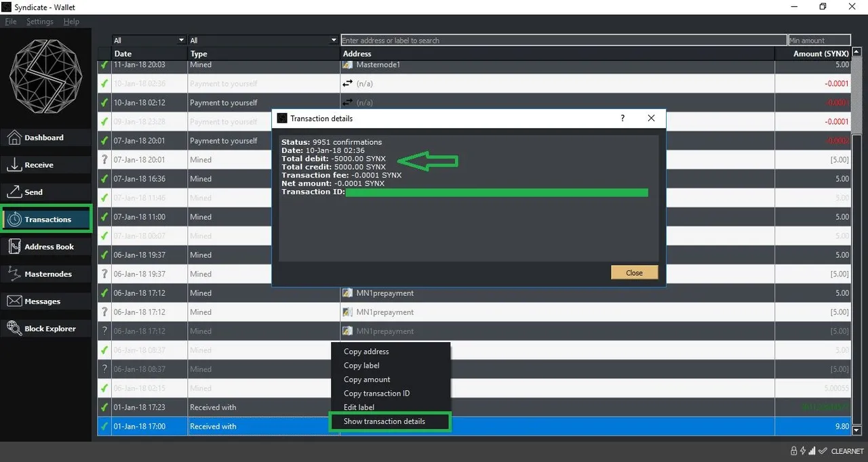This screenshot has width=868, height=462.
Task: Focus the address or label search field
Action: (x=564, y=41)
